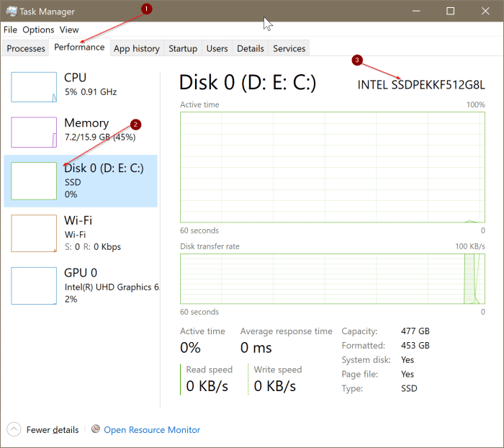Click the Disk 0 (D: E: C:) main heading
The width and height of the screenshot is (504, 448).
[x=248, y=82]
